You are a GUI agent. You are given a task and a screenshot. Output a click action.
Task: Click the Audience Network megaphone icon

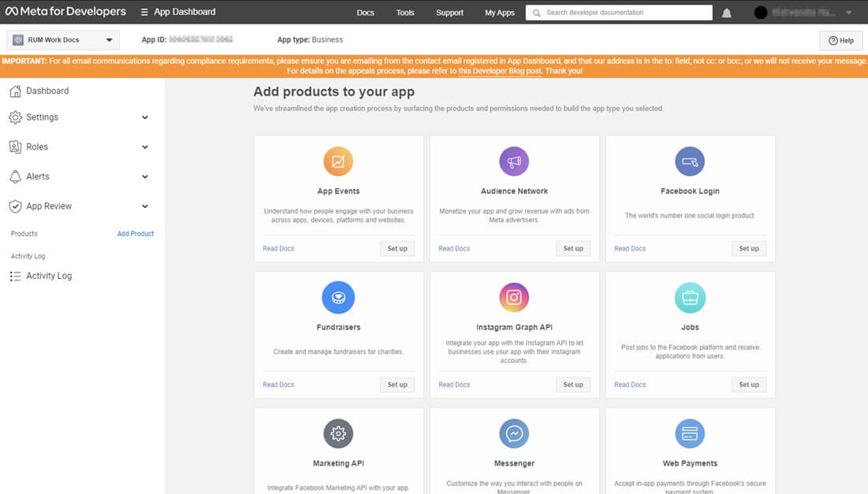(x=514, y=161)
